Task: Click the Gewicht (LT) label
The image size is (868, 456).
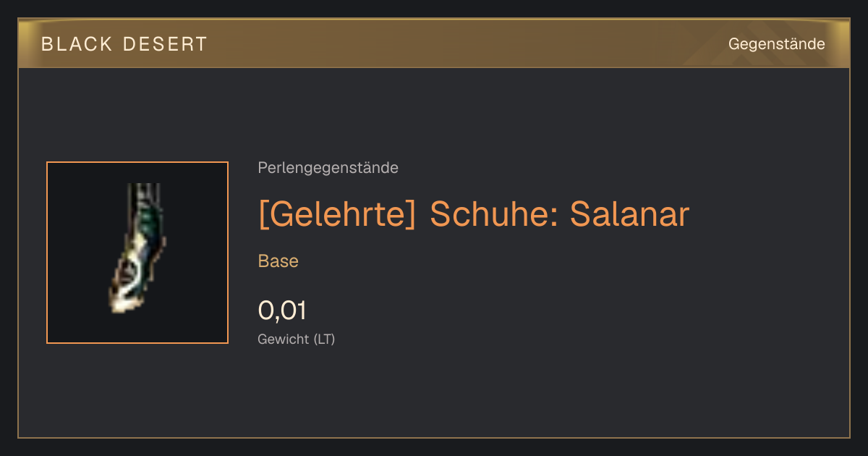Action: click(297, 339)
